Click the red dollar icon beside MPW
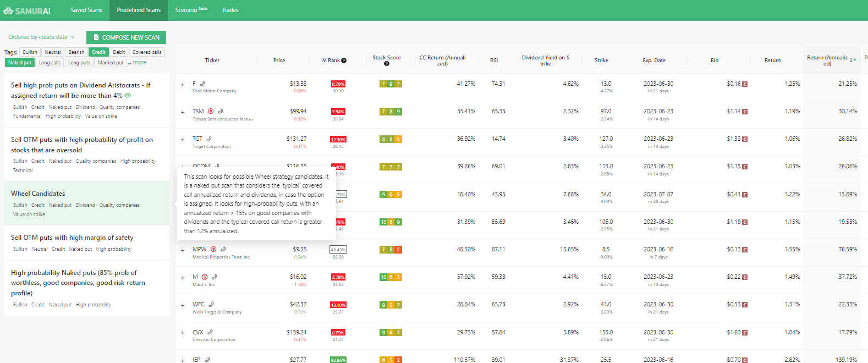Image resolution: width=868 pixels, height=363 pixels. [213, 249]
